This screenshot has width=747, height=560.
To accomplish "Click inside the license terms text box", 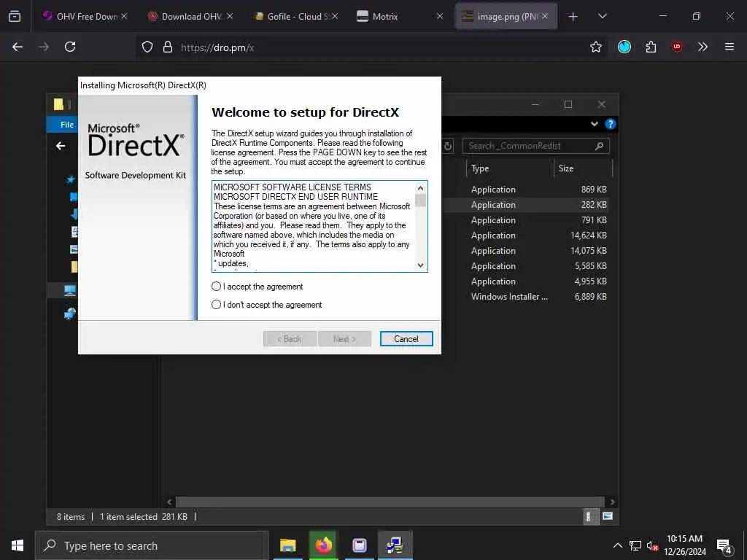I will click(314, 226).
